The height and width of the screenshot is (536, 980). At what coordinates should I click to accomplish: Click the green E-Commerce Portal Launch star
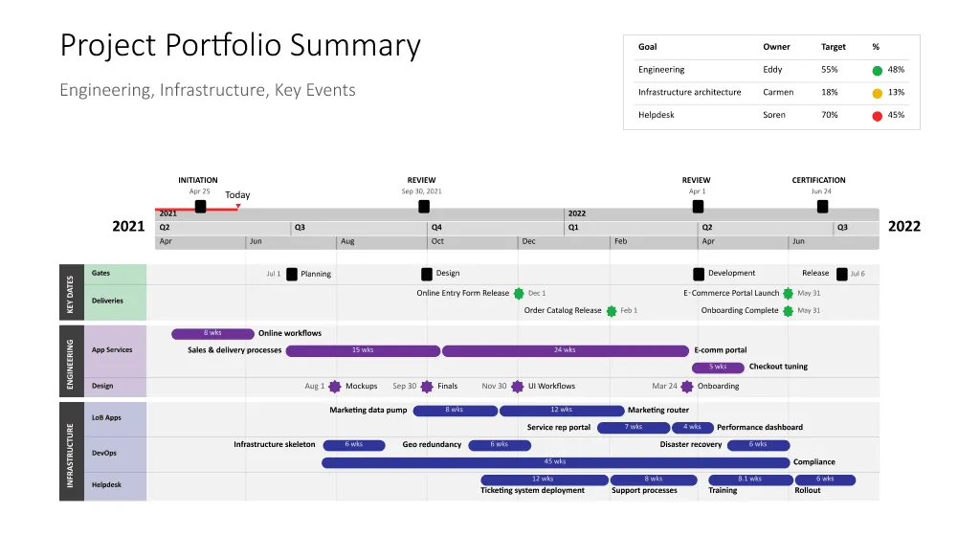788,294
